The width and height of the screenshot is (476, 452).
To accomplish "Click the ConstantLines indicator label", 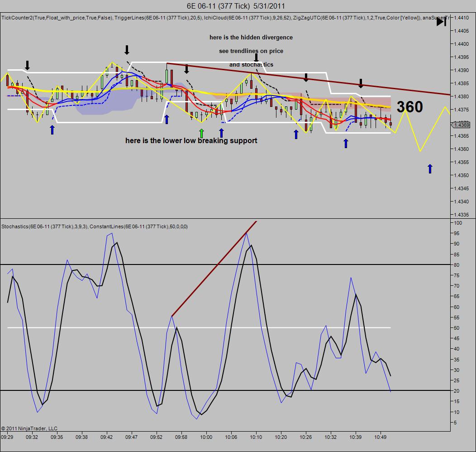I will [138, 226].
